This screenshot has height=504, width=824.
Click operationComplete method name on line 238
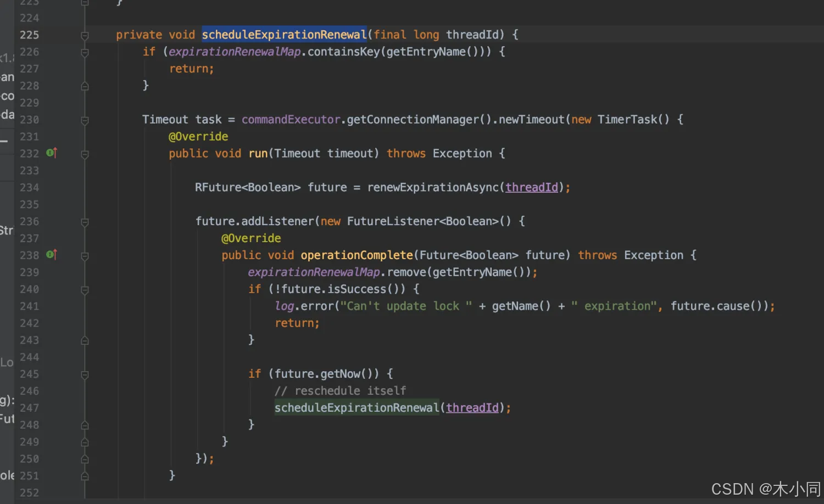click(x=357, y=255)
